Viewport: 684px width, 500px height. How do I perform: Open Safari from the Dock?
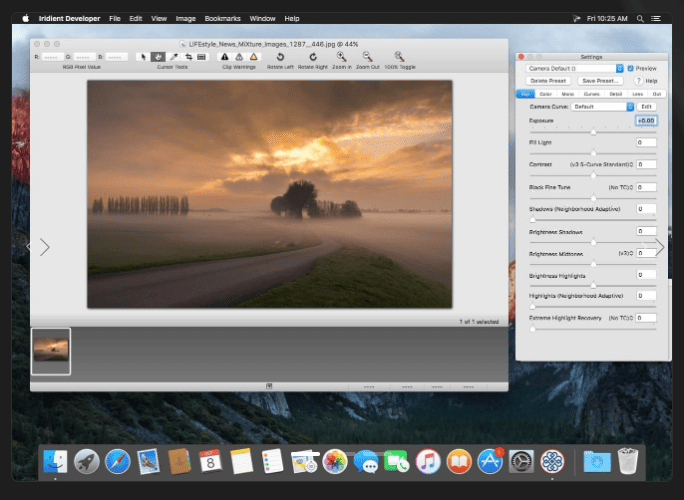coord(117,461)
